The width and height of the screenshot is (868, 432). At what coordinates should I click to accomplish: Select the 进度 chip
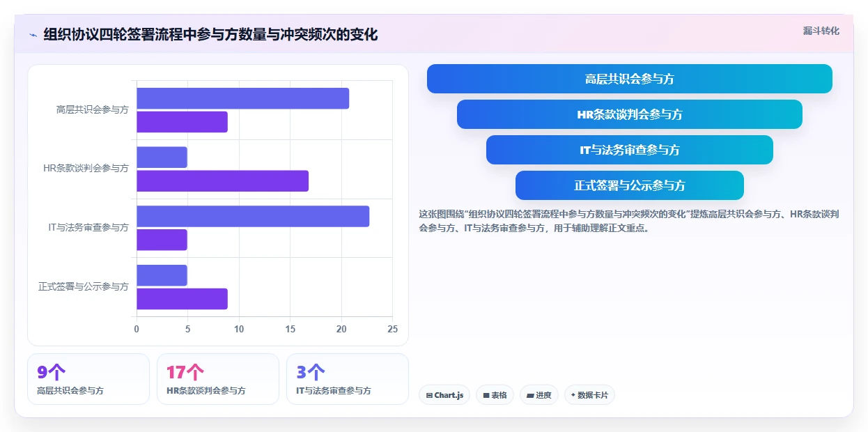pyautogui.click(x=538, y=395)
